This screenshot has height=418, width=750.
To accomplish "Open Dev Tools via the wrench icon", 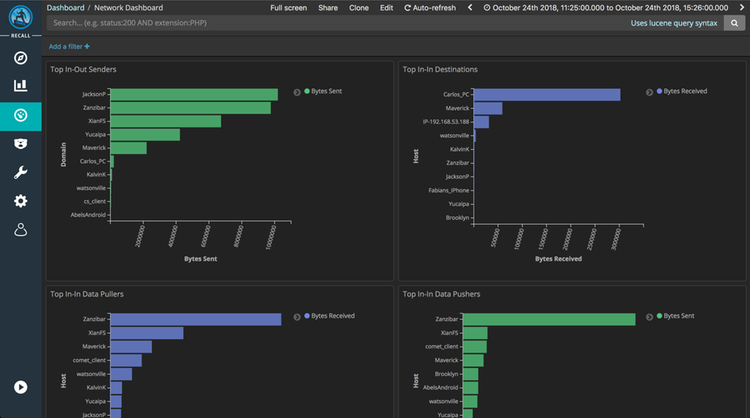I will (20, 173).
